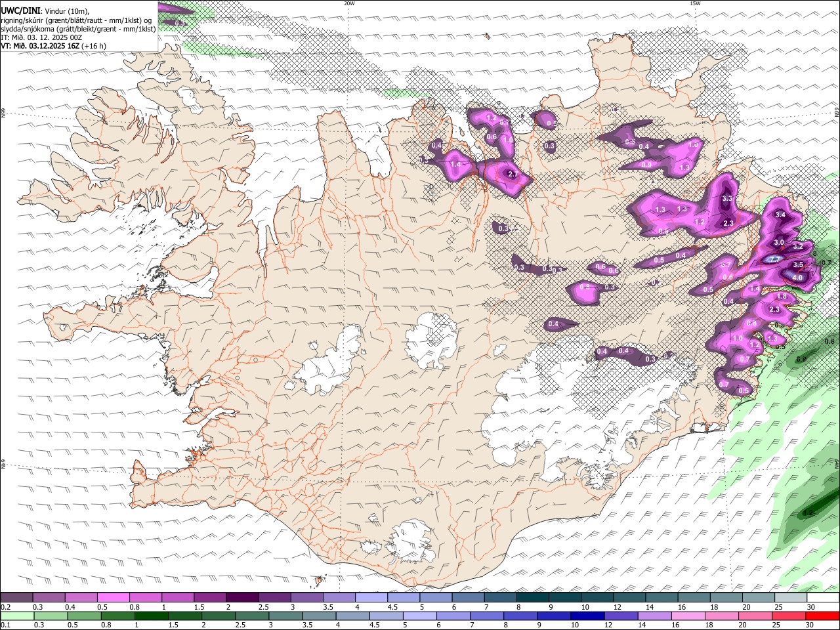840x630 pixels.
Task: Click the 3.2 snowfall value on the map
Action: point(798,247)
